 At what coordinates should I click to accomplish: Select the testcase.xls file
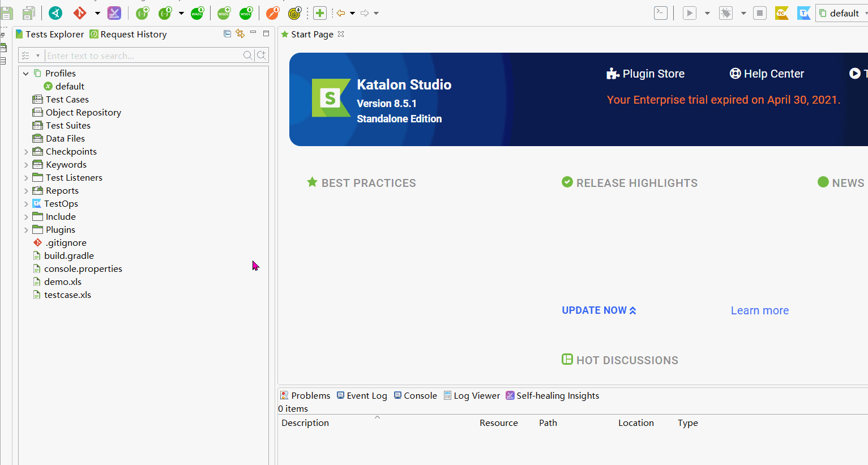(x=67, y=295)
